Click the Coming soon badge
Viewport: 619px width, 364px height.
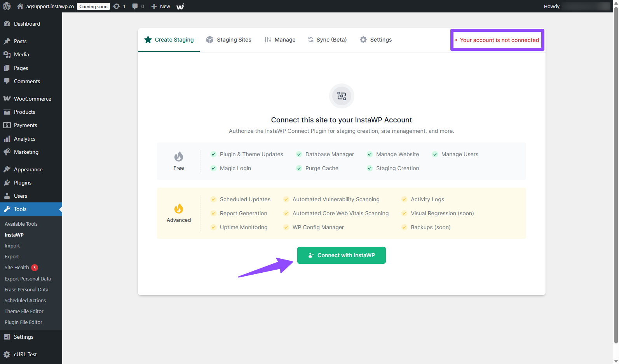pyautogui.click(x=93, y=6)
